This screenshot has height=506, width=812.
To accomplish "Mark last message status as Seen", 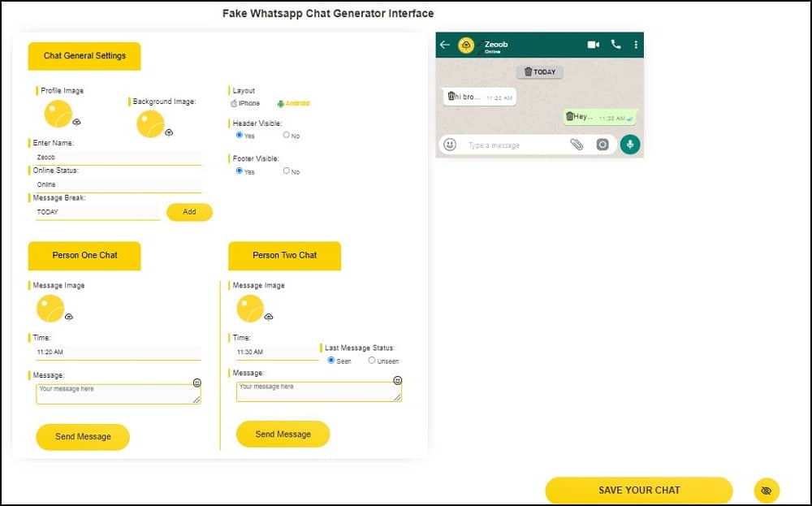I will [x=331, y=361].
